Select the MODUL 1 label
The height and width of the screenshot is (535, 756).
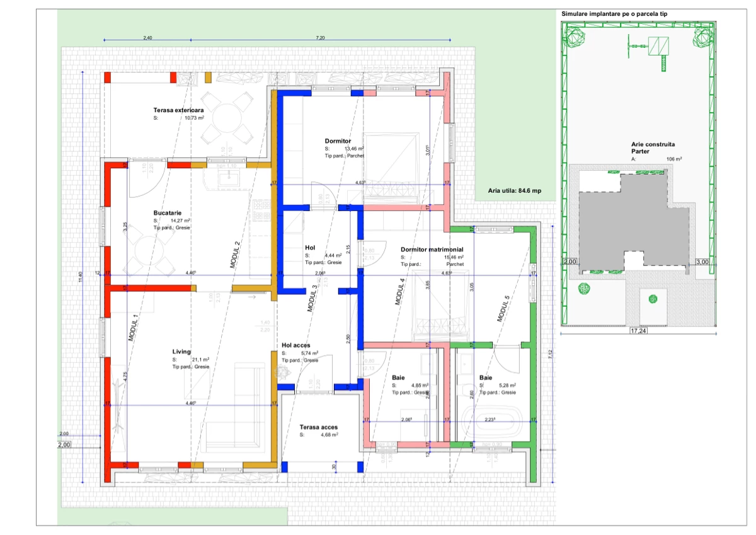coord(133,327)
